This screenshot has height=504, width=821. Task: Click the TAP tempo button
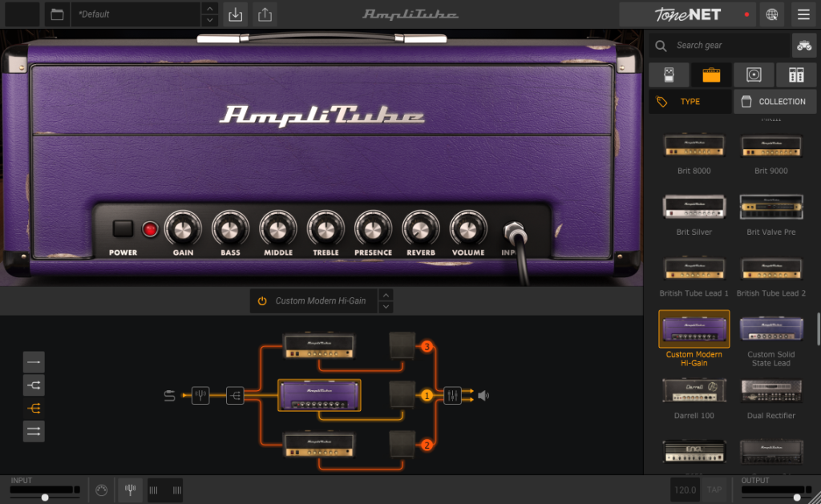[714, 490]
